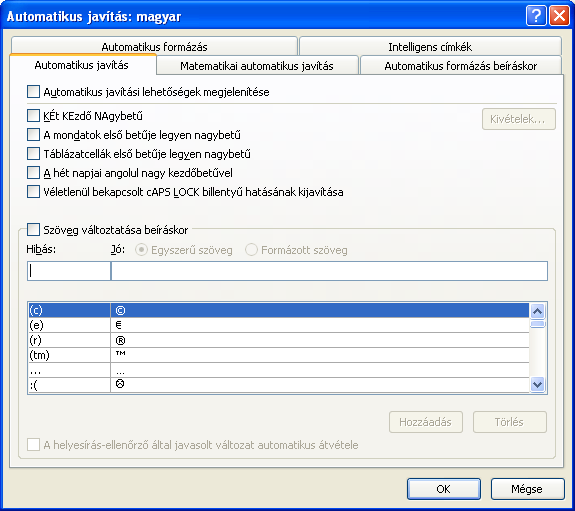This screenshot has width=575, height=511.
Task: Click the sad face symbol replacement
Action: point(120,384)
